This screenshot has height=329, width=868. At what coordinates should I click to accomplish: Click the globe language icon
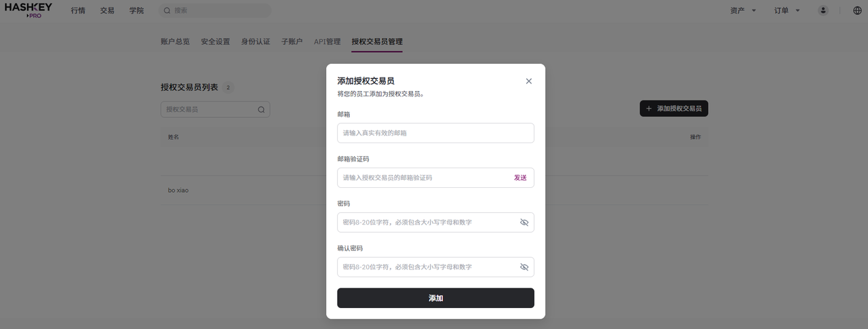point(857,10)
